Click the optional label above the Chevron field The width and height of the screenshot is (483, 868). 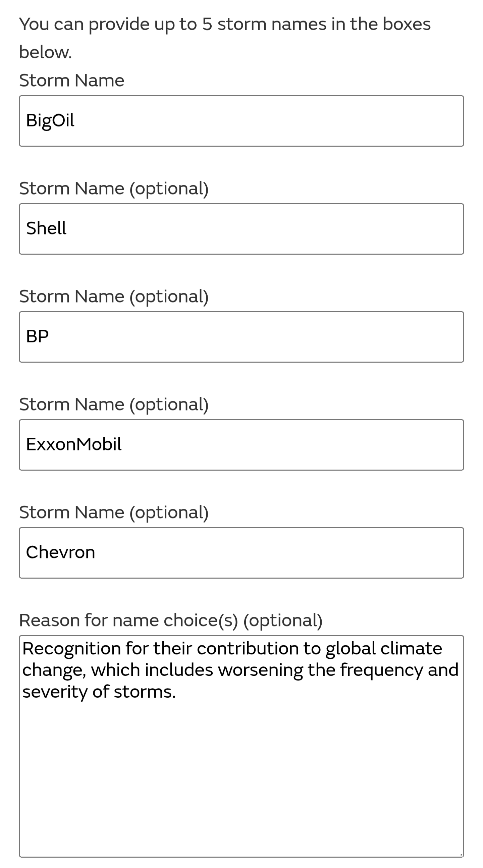114,512
